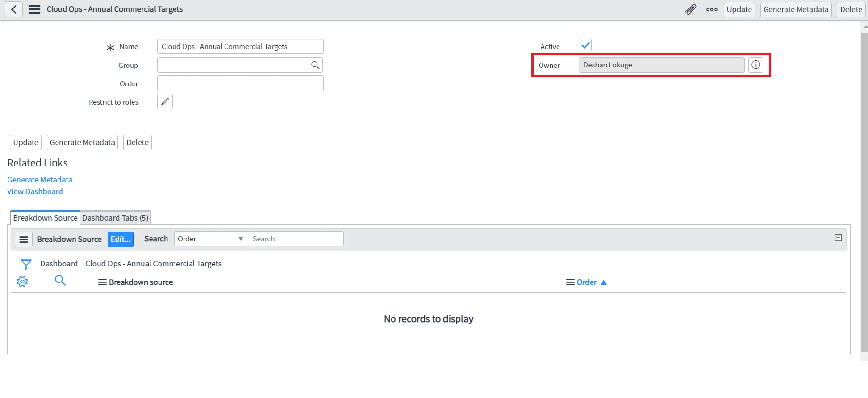Screen dimensions: 868x398
Task: Open the more options ellipsis icon
Action: (x=712, y=9)
